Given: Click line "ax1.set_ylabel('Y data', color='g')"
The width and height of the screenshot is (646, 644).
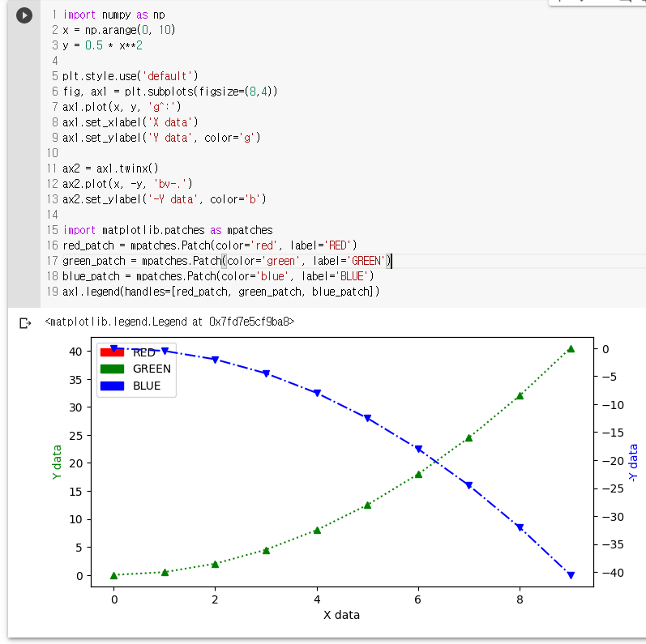Looking at the screenshot, I should 161,138.
